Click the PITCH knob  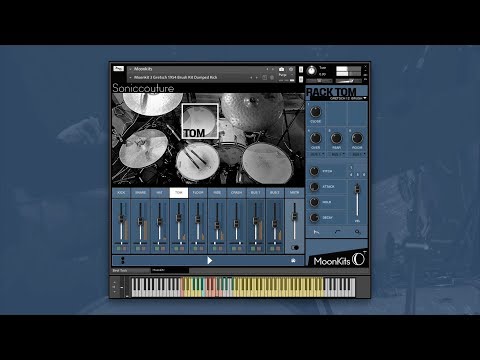[314, 171]
